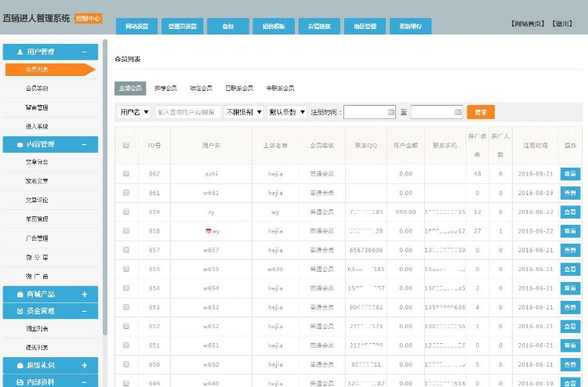Open calendar icon in start date field
The height and width of the screenshot is (387, 588).
[390, 112]
